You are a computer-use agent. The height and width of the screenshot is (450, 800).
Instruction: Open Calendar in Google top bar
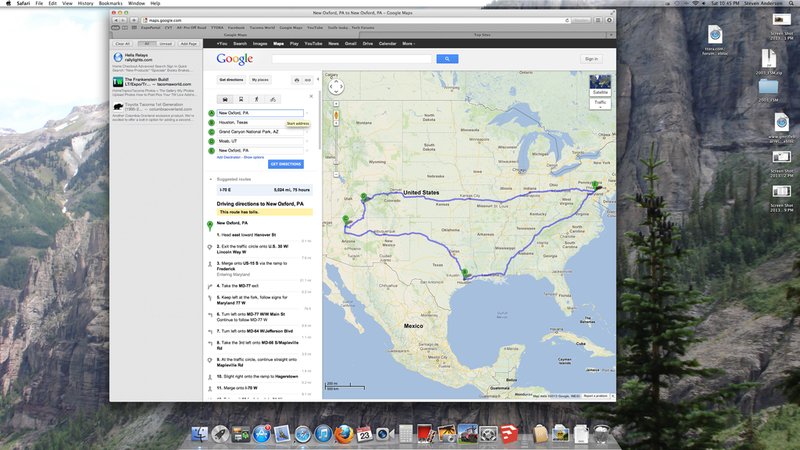[x=388, y=44]
